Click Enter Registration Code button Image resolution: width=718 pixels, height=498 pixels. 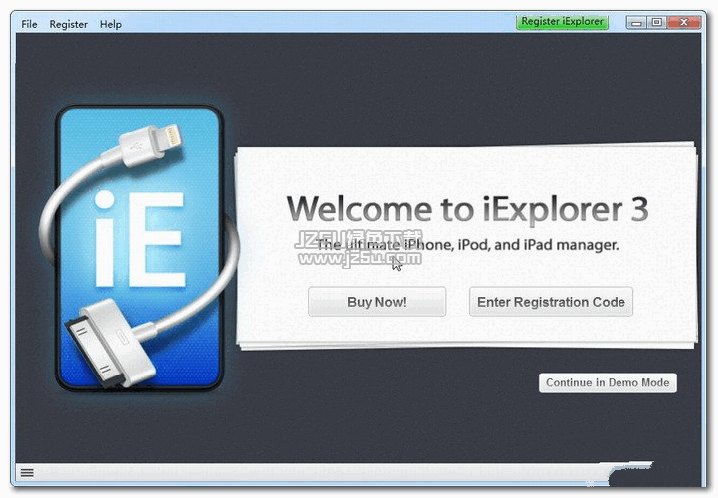point(551,302)
